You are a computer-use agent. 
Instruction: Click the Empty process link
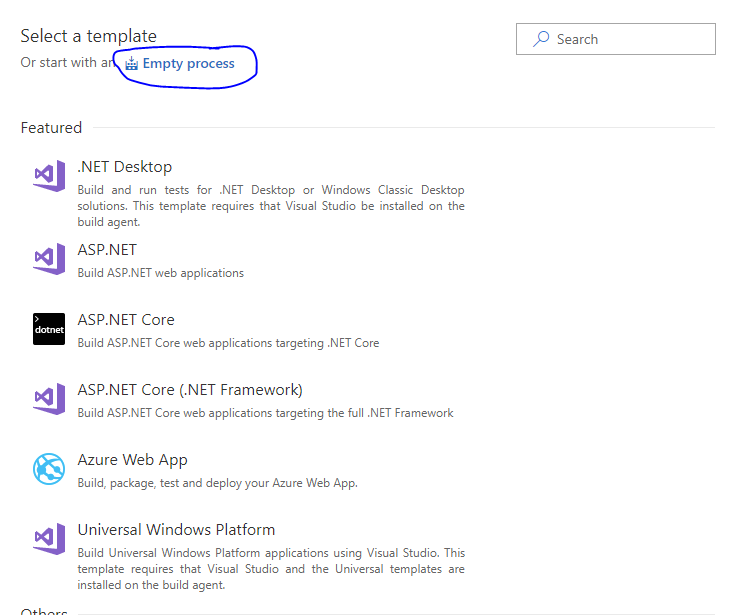(188, 63)
